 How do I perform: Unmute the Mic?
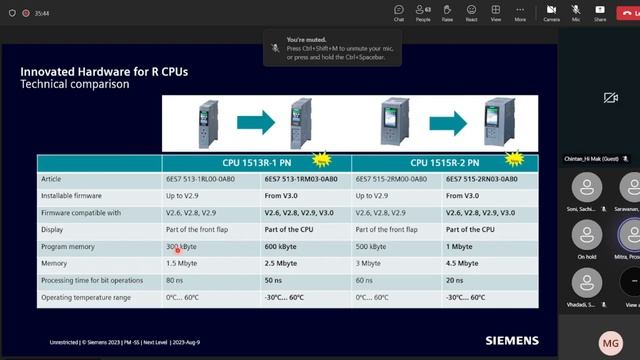576,13
